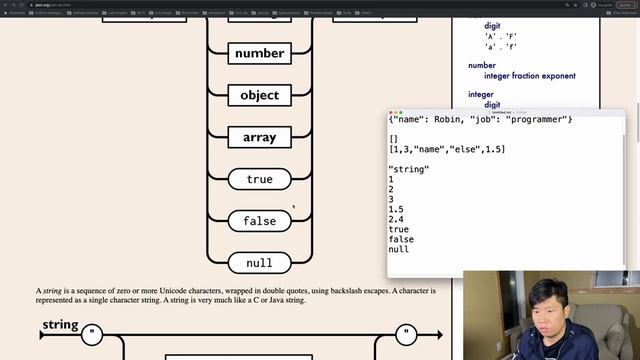Image resolution: width=640 pixels, height=360 pixels.
Task: Click 'digit' under integer in grammar
Action: click(x=492, y=105)
